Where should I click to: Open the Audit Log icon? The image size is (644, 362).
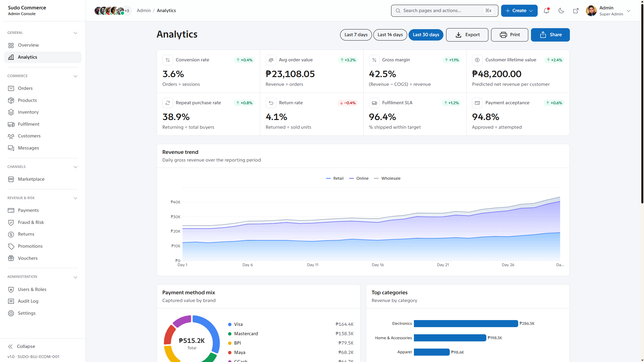click(11, 301)
